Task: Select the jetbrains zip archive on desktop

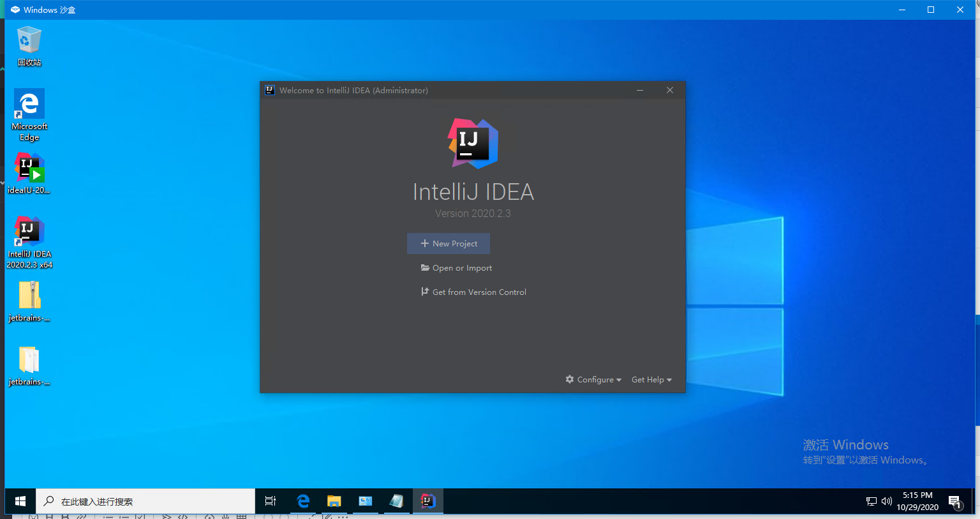Action: click(x=29, y=301)
